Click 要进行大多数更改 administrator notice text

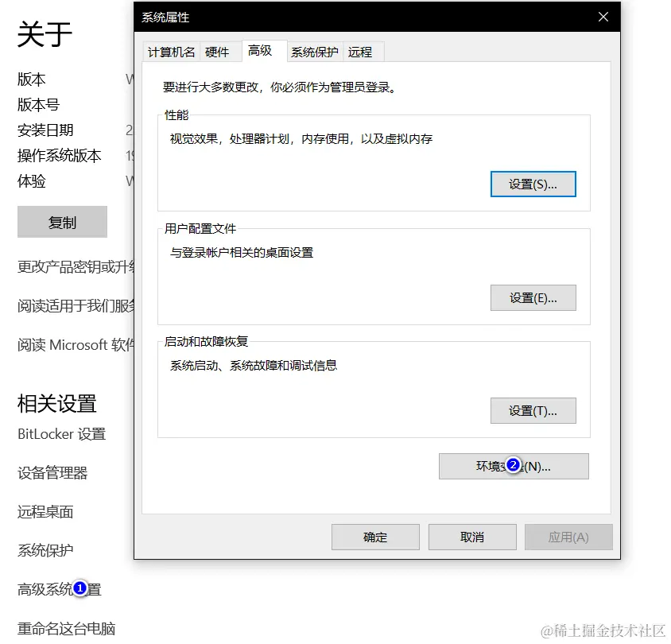pos(280,87)
